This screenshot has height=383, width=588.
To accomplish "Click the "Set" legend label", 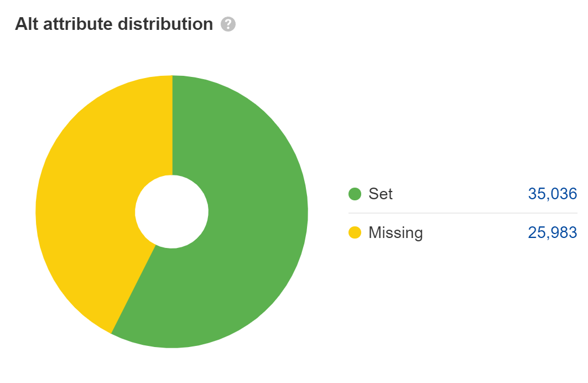I will pos(381,194).
